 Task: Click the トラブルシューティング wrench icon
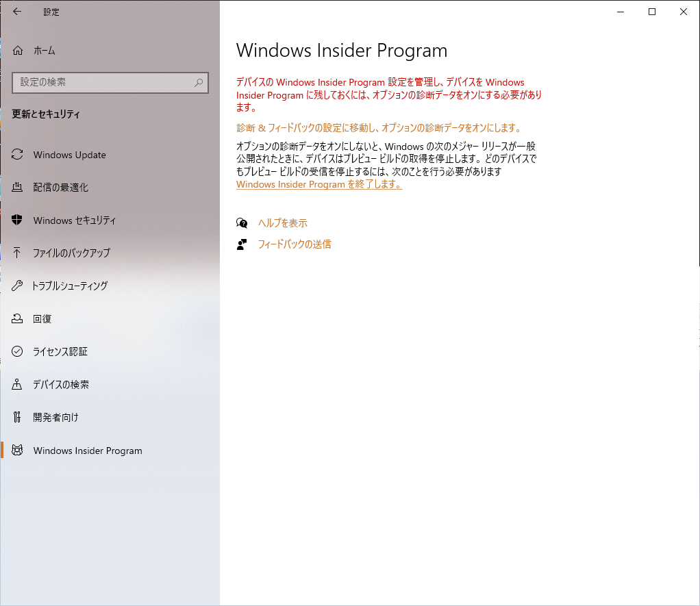(17, 286)
